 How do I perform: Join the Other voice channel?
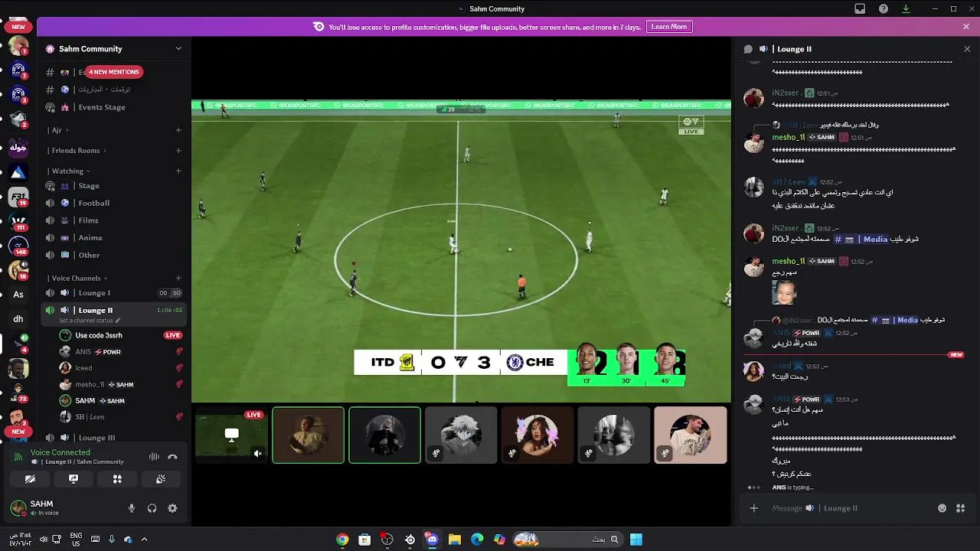tap(113, 255)
